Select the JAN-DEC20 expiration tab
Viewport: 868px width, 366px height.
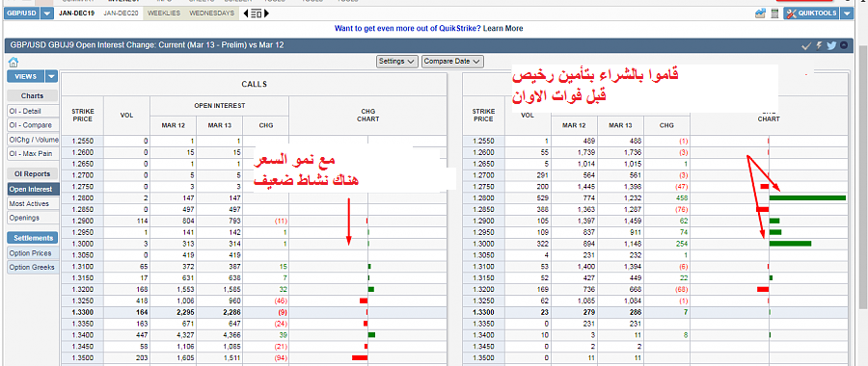coord(121,13)
